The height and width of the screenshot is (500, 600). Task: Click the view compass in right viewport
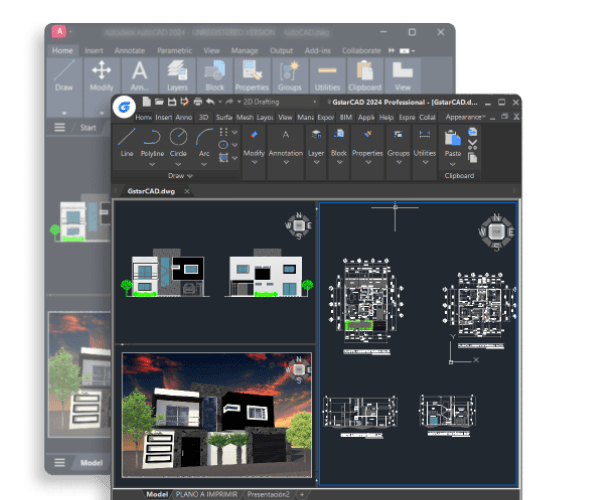tap(496, 232)
